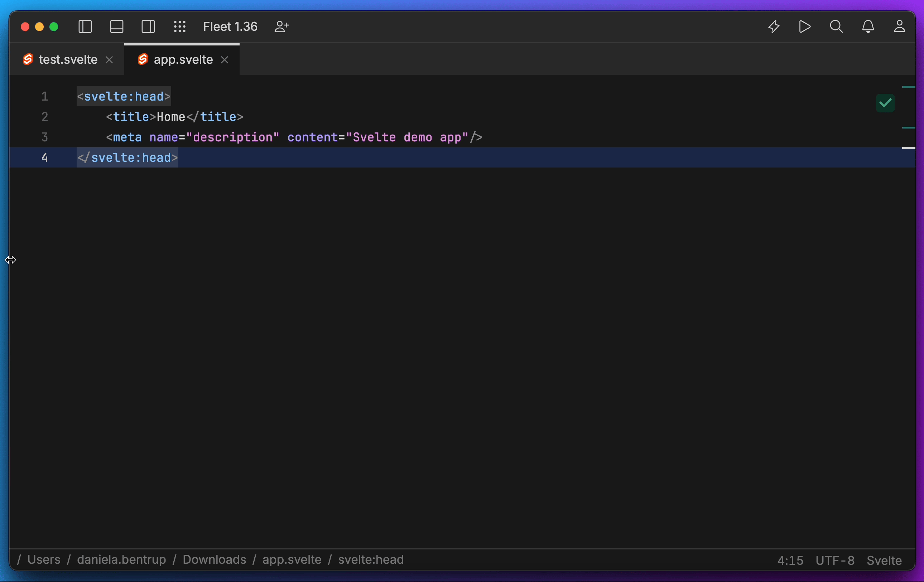Open the add collaborator icon
924x582 pixels.
[x=281, y=27]
